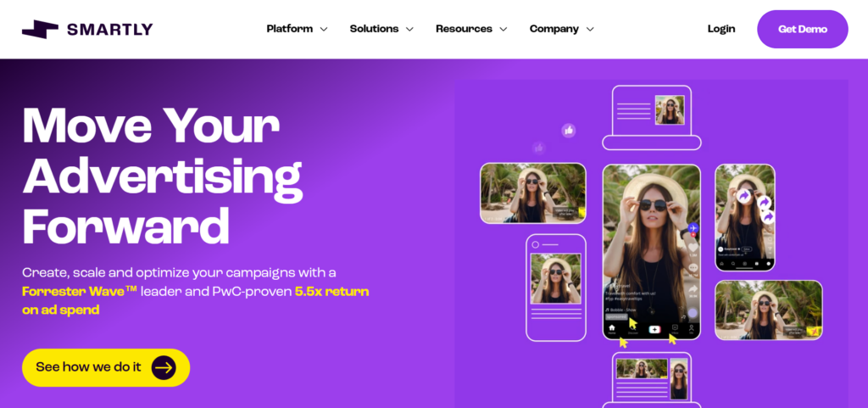Expand the Resources dropdown chevron

[504, 30]
